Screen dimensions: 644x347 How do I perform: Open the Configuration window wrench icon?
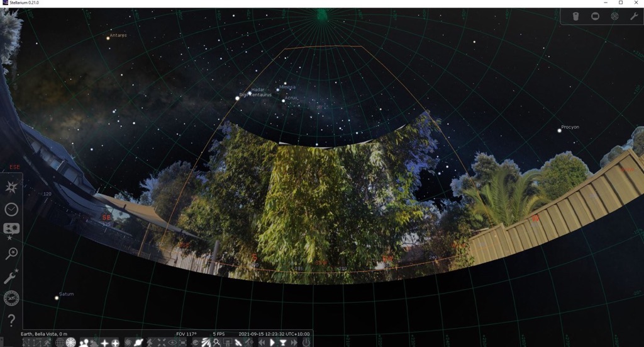point(11,276)
